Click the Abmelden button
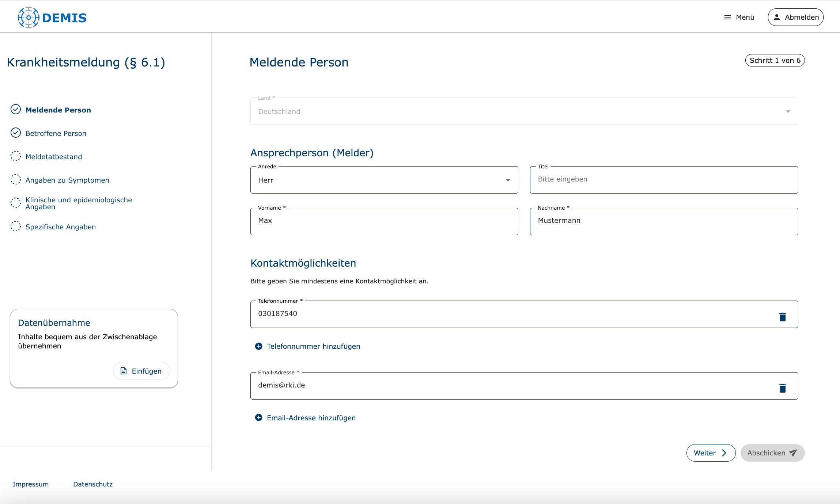This screenshot has height=504, width=840. click(x=795, y=17)
